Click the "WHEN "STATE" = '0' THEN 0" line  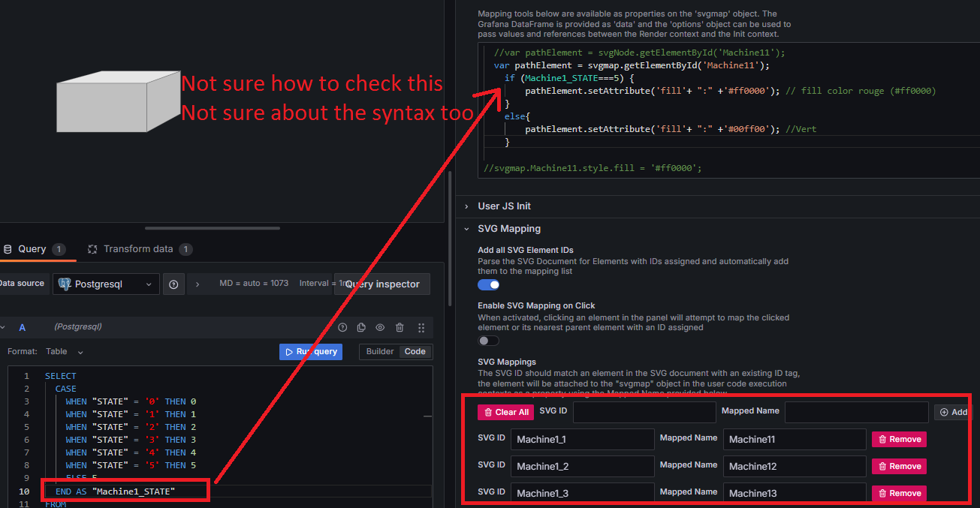coord(131,401)
